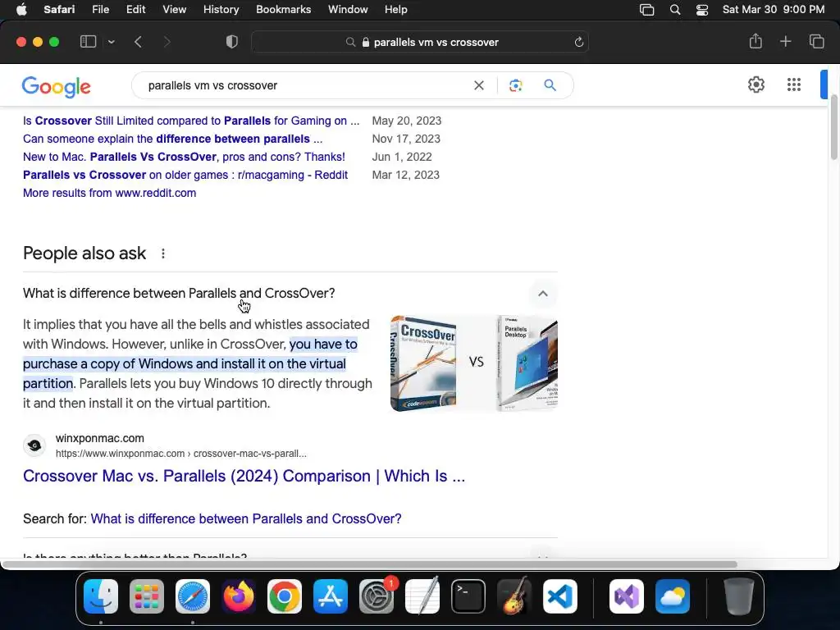Image resolution: width=840 pixels, height=630 pixels.
Task: Click the blue magnifier search button
Action: 550,85
